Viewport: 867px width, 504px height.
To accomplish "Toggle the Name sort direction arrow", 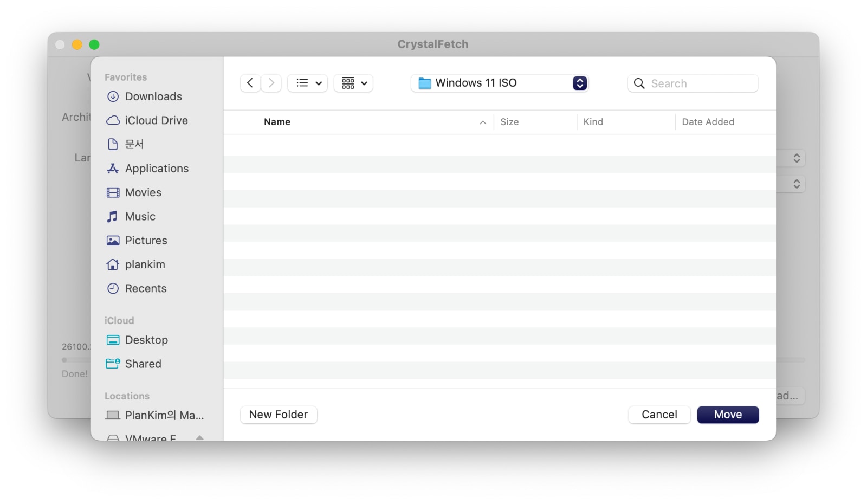I will 483,122.
